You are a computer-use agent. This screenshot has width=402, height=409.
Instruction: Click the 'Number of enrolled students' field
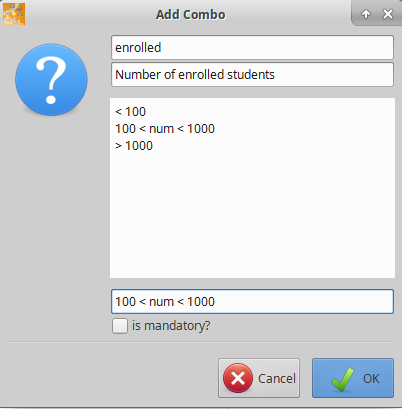click(x=252, y=74)
